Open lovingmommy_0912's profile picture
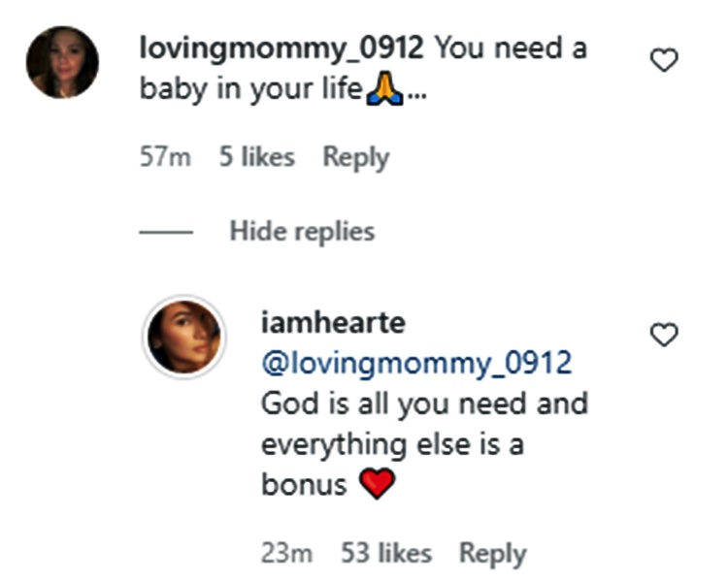Screen dimensions: 728x581 pyautogui.click(x=62, y=62)
